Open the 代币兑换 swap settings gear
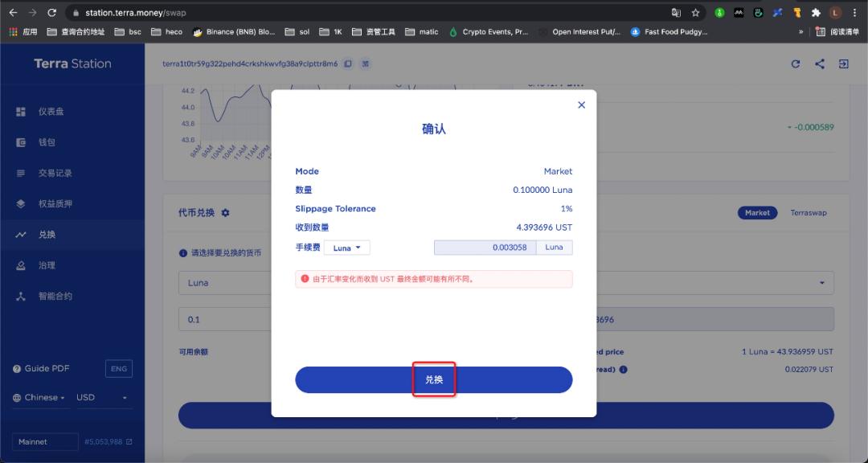868x463 pixels. [226, 212]
